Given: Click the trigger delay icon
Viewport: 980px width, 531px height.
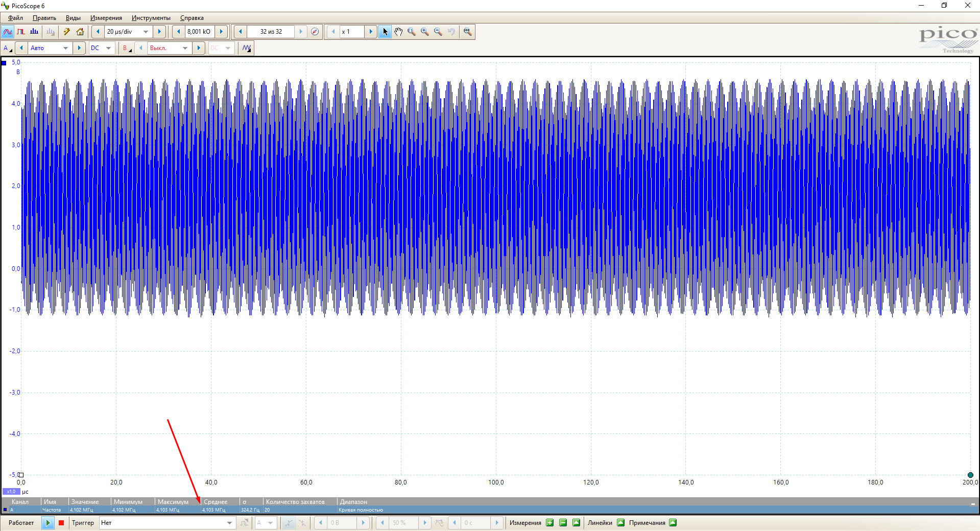Looking at the screenshot, I should point(440,523).
